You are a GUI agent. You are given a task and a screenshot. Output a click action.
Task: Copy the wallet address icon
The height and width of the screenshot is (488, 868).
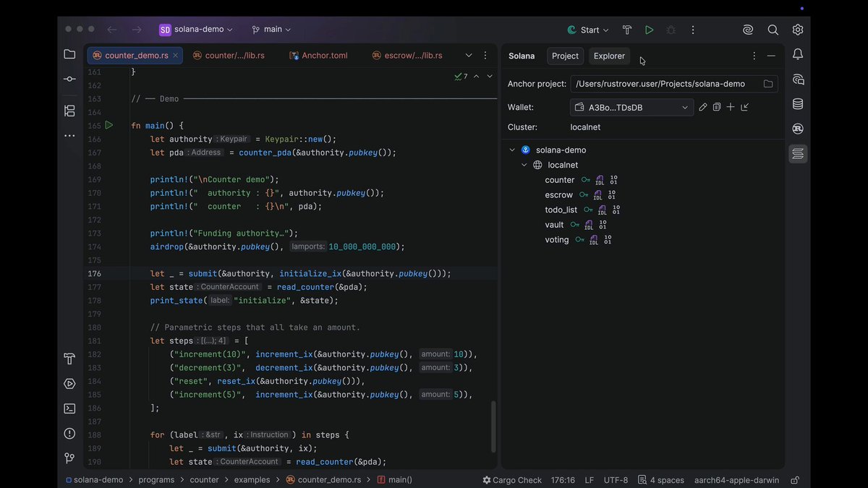click(717, 107)
